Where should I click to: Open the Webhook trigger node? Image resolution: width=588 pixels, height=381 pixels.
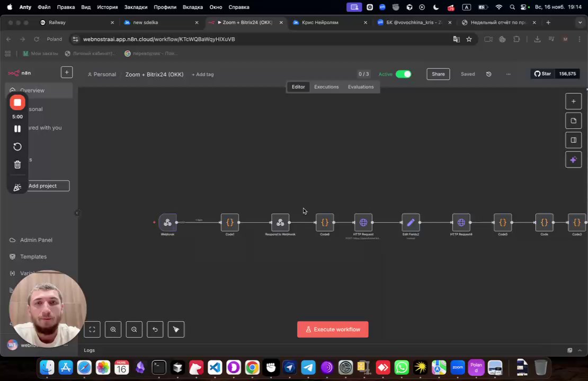pos(167,223)
